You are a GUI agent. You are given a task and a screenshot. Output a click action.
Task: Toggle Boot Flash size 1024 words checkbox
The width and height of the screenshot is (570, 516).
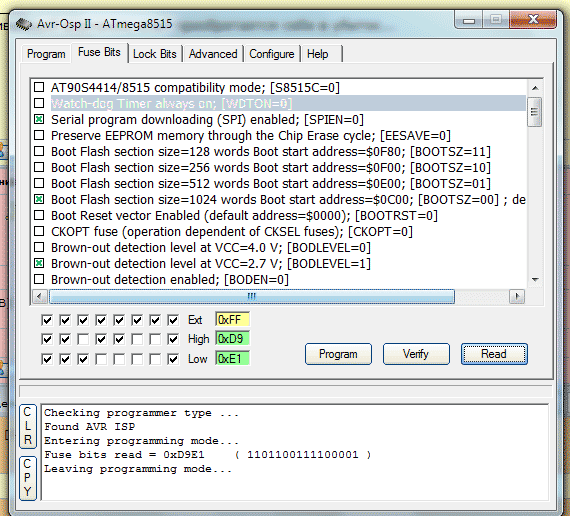(39, 199)
